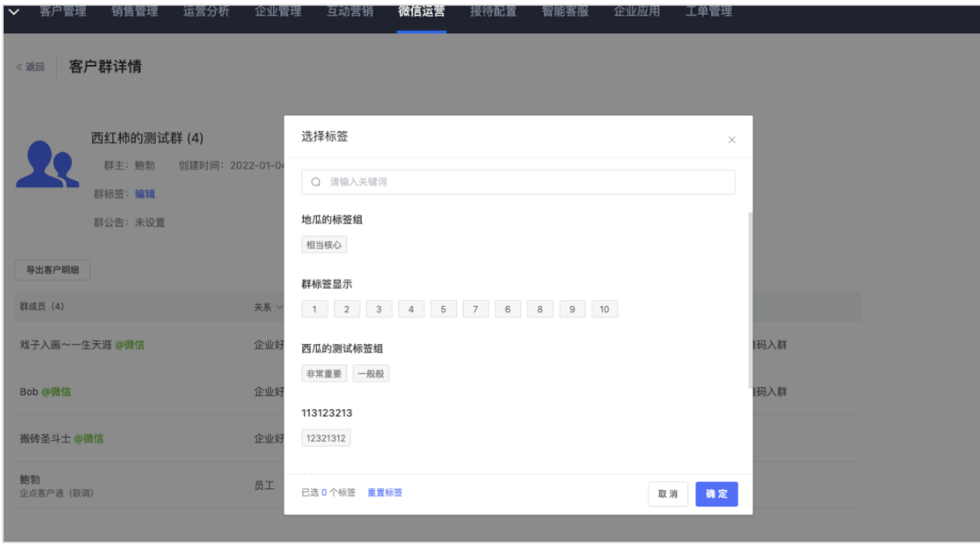Screen dimensions: 980x547
Task: Click member 戏子入画～一生天涯
Action: [81, 345]
